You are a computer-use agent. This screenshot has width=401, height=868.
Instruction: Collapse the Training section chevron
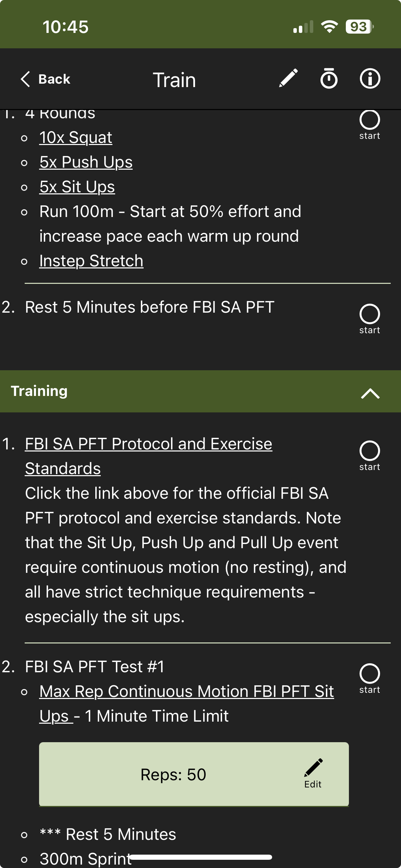370,393
